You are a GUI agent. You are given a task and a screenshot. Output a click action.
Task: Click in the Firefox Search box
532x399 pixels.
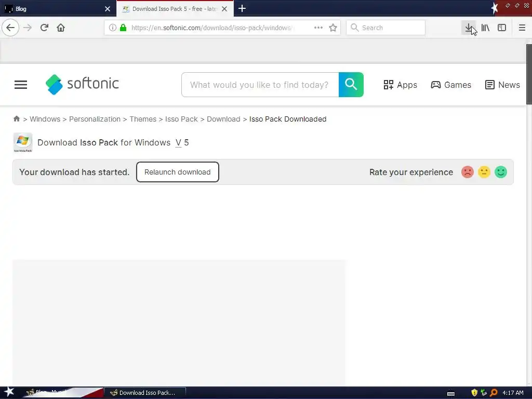click(386, 28)
